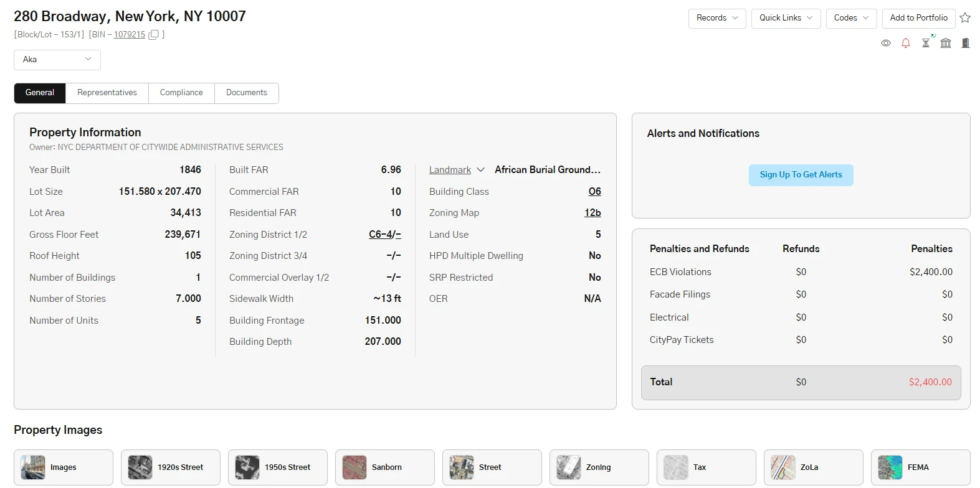
Task: Click the Sidewalk Width value ~13 ft
Action: (x=388, y=299)
